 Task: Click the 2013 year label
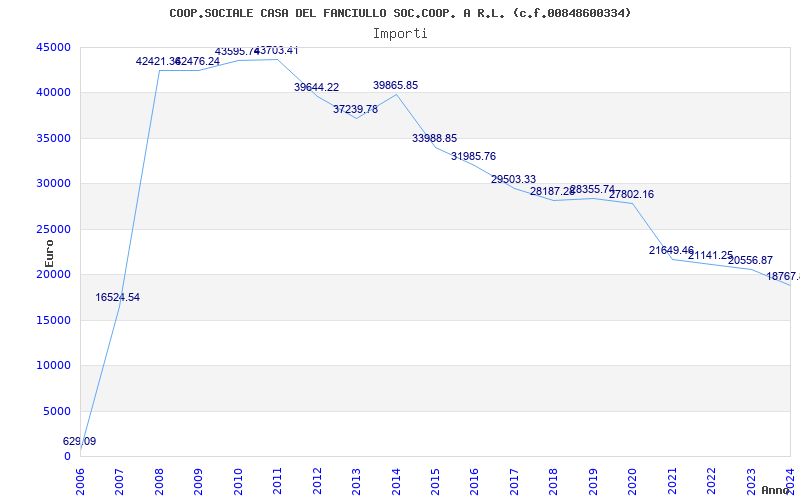356,481
